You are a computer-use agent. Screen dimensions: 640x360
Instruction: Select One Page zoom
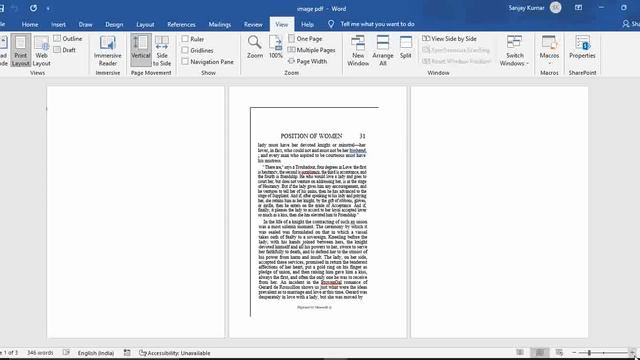pyautogui.click(x=305, y=38)
